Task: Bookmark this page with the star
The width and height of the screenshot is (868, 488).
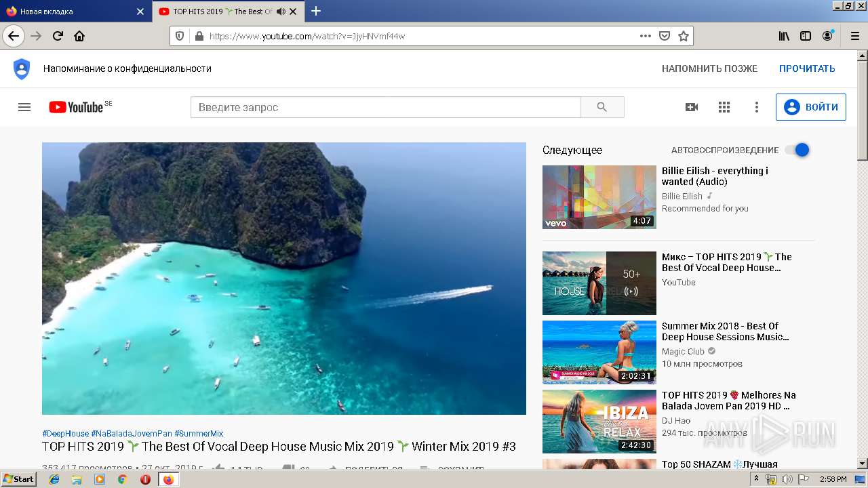Action: (684, 36)
